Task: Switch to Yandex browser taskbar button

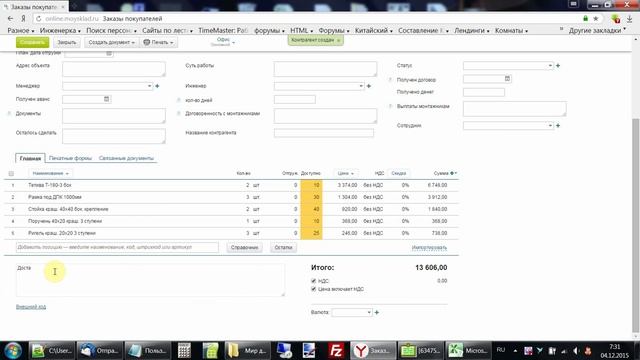Action: [x=373, y=351]
